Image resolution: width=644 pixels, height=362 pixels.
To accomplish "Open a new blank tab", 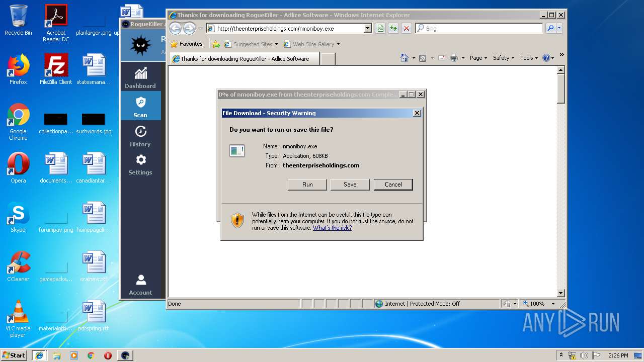I will [328, 59].
